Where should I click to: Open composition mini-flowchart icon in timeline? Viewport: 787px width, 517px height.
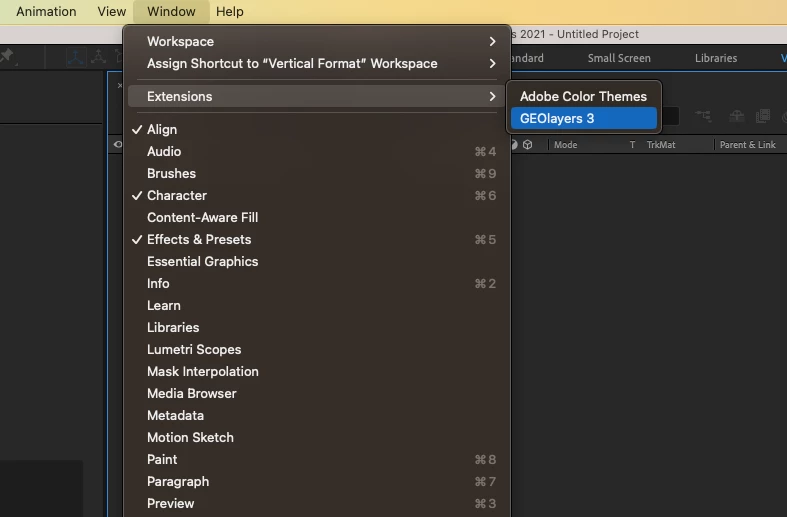click(704, 116)
